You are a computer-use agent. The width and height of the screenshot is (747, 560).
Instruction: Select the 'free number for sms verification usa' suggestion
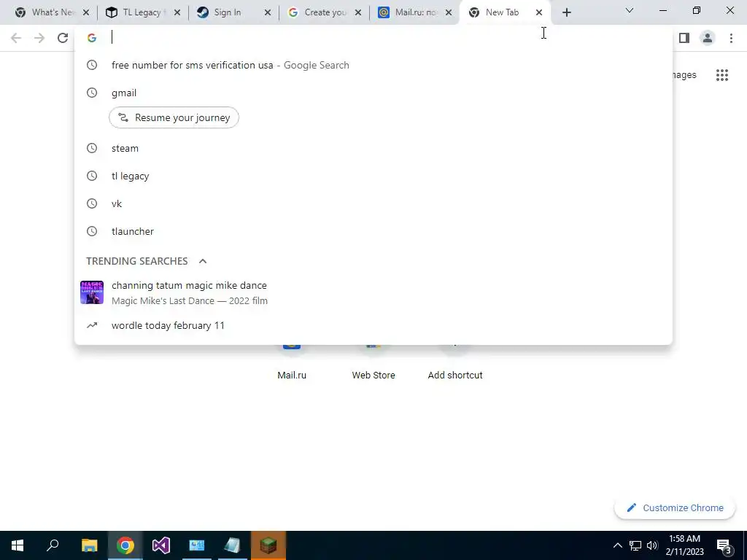[373, 65]
